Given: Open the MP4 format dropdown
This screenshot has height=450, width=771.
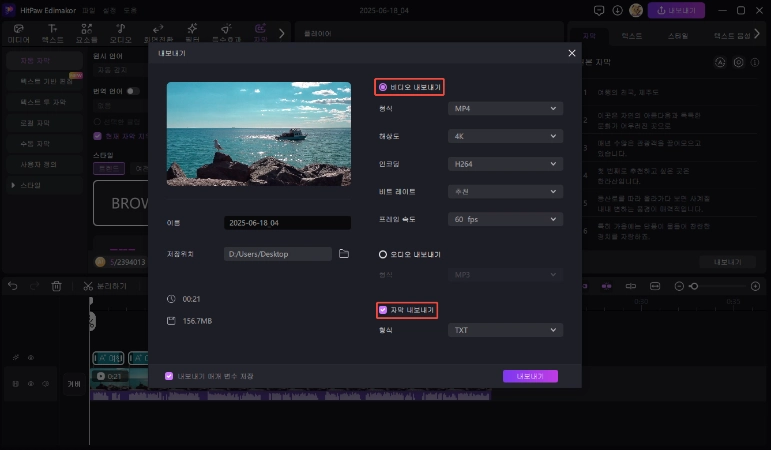Looking at the screenshot, I should (505, 108).
